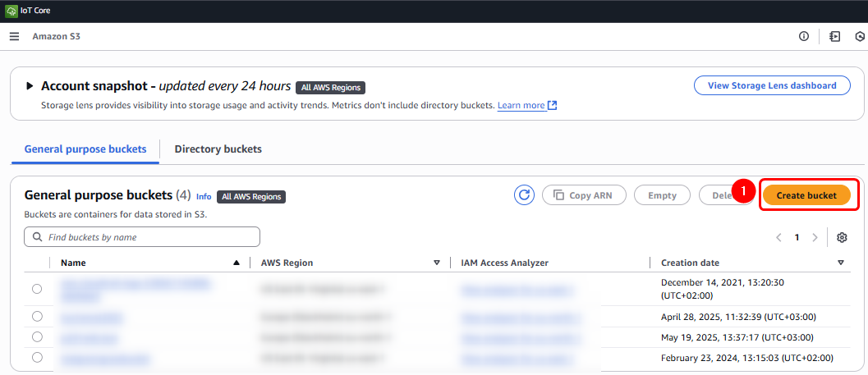
Task: Select the bucket created February 23, 2024
Action: [x=37, y=357]
